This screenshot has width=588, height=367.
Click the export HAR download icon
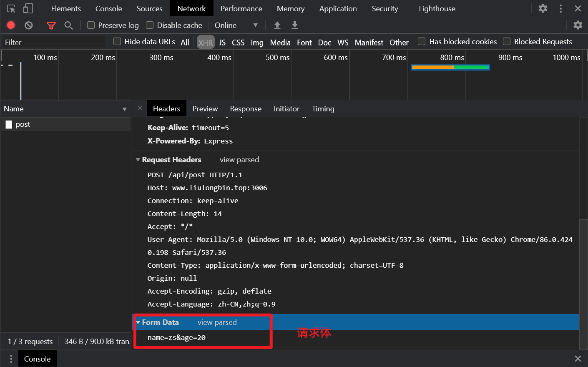coord(295,25)
